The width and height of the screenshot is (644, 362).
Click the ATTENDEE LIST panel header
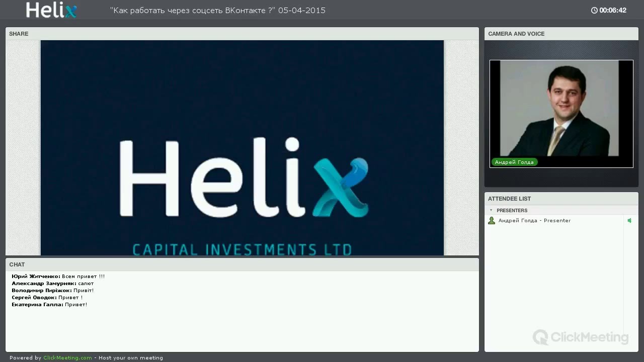(561, 199)
